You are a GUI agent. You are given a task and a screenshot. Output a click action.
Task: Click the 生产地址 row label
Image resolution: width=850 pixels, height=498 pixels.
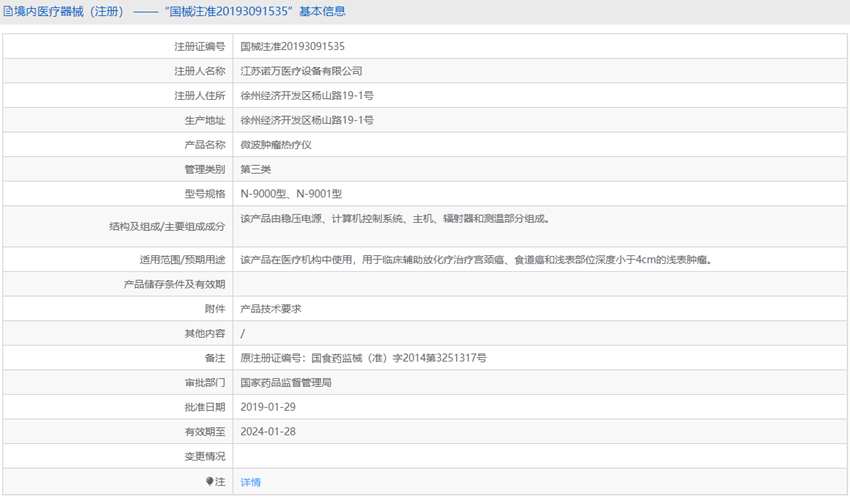pyautogui.click(x=205, y=120)
